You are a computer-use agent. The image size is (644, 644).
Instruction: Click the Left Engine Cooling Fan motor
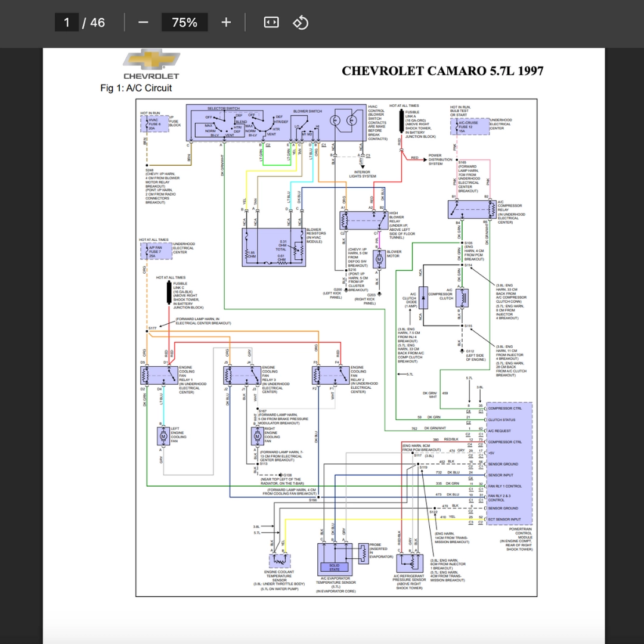click(163, 436)
